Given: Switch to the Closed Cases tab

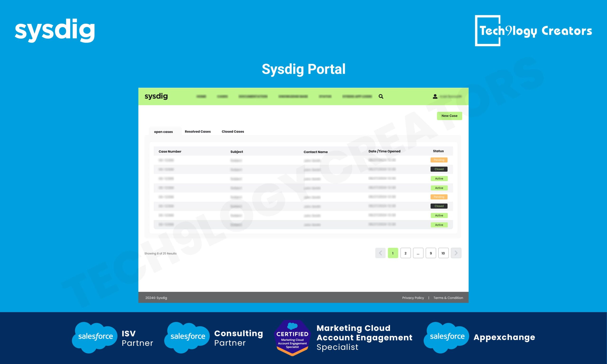Looking at the screenshot, I should click(233, 132).
